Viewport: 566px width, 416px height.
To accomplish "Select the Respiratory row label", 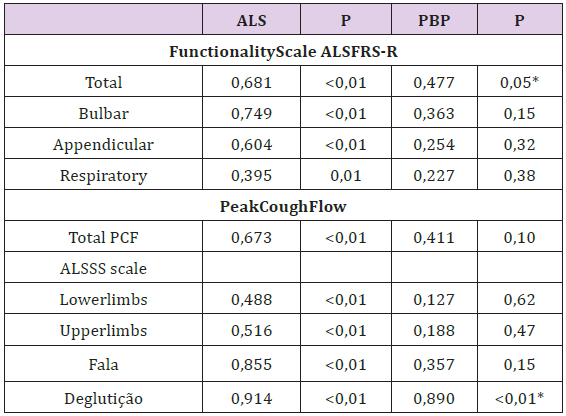I will [104, 176].
